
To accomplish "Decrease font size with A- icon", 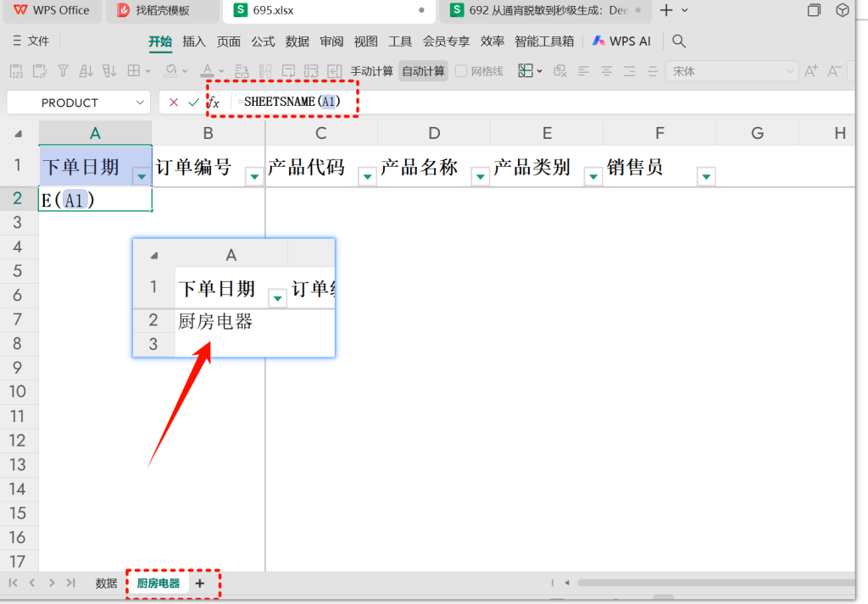I will (x=834, y=71).
